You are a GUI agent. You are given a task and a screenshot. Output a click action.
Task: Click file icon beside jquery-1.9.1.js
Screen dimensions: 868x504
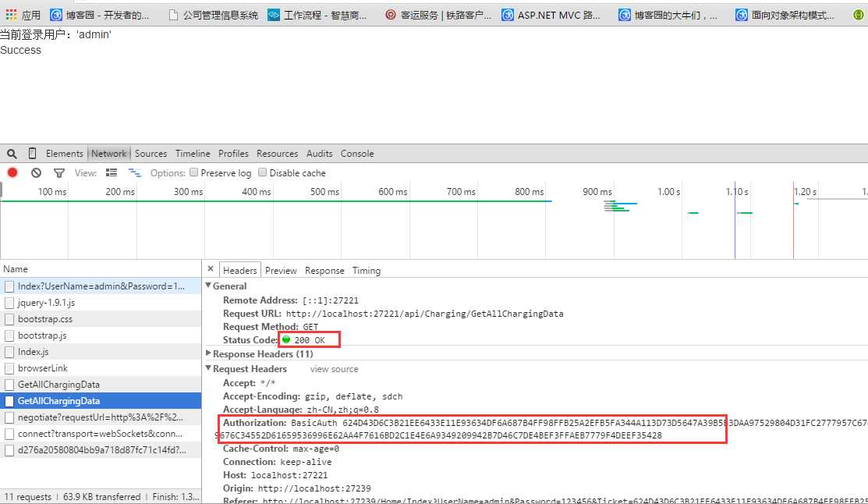pos(9,303)
